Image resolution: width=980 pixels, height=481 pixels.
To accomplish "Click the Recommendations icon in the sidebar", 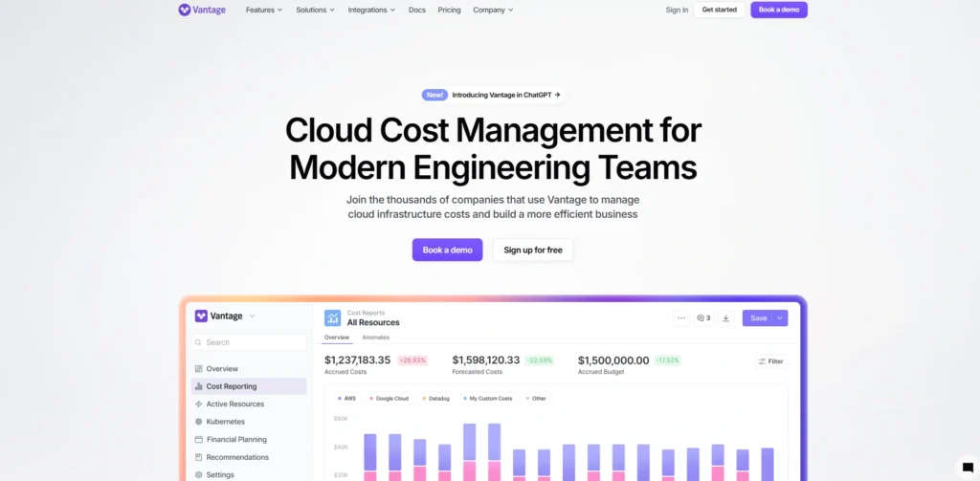I will pos(199,457).
